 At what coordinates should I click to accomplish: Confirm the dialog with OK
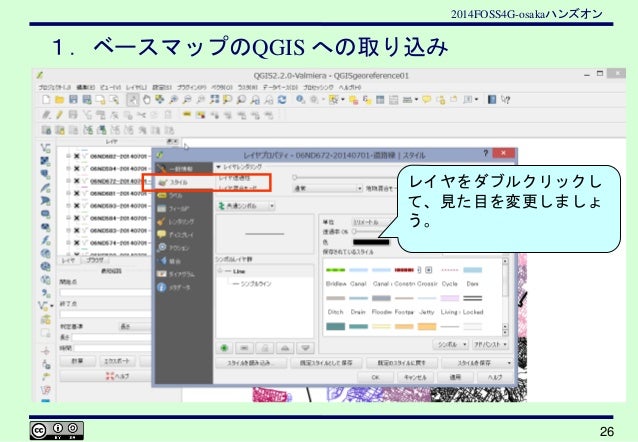376,377
